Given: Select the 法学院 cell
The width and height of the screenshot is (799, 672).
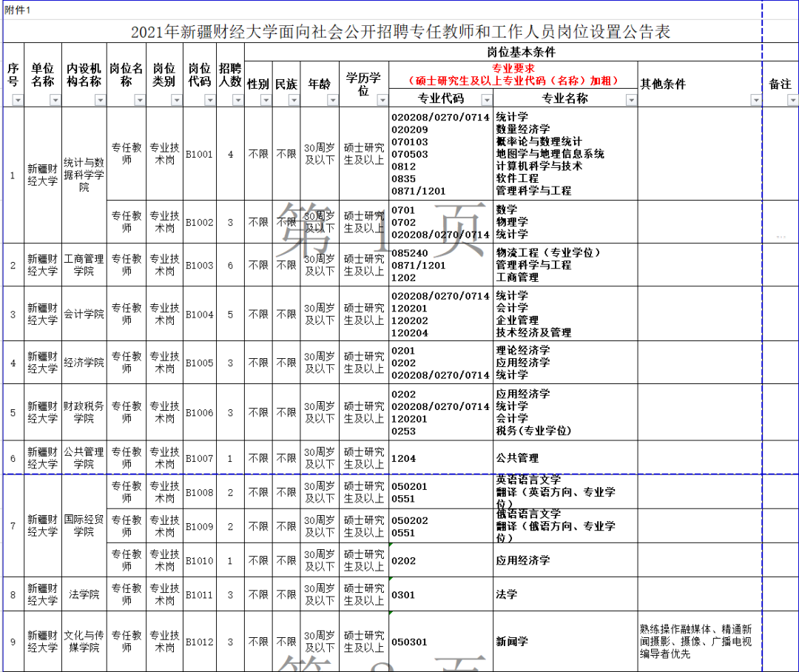Looking at the screenshot, I should pyautogui.click(x=84, y=594).
